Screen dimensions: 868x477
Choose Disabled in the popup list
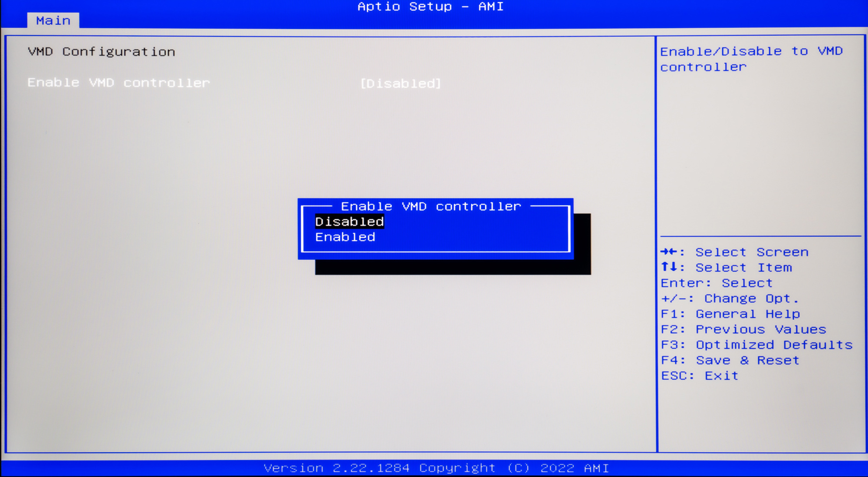tap(349, 222)
